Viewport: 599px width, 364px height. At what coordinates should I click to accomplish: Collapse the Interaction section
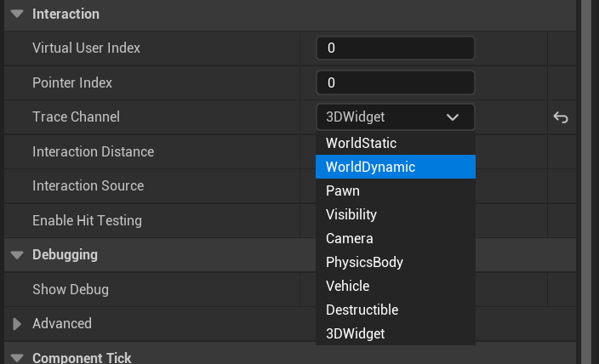point(17,14)
